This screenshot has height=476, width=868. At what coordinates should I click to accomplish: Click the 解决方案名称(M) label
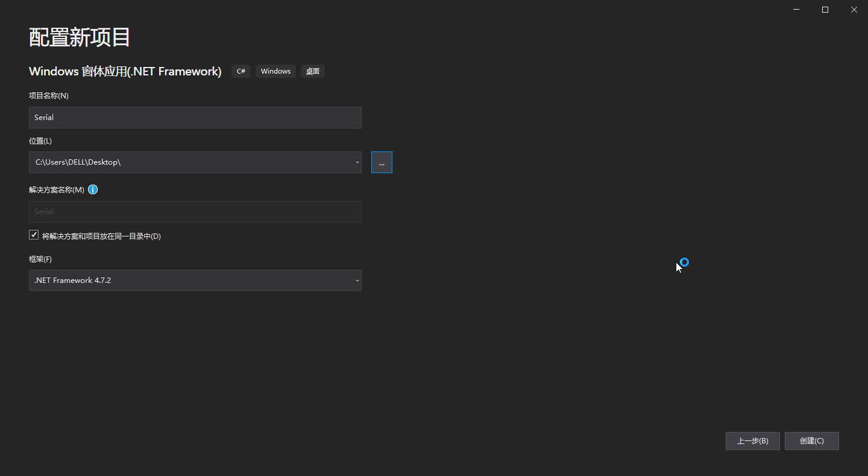[x=57, y=189]
